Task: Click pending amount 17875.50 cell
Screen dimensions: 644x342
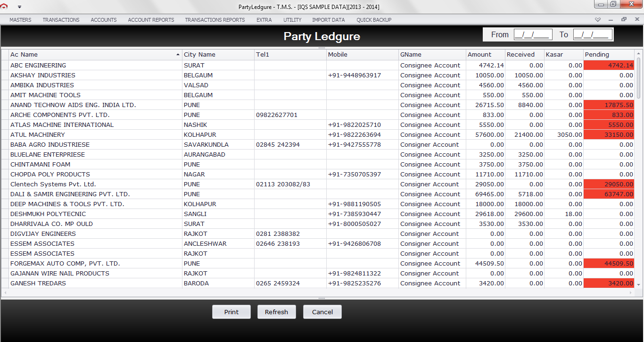Action: (x=609, y=105)
